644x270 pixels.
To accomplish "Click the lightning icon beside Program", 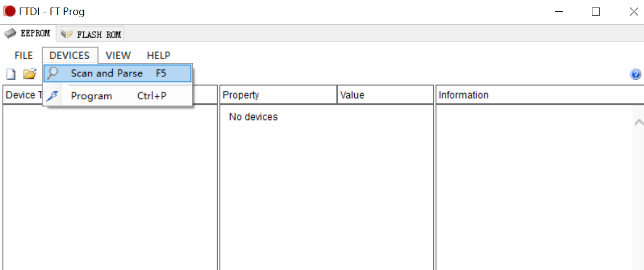I will 53,96.
